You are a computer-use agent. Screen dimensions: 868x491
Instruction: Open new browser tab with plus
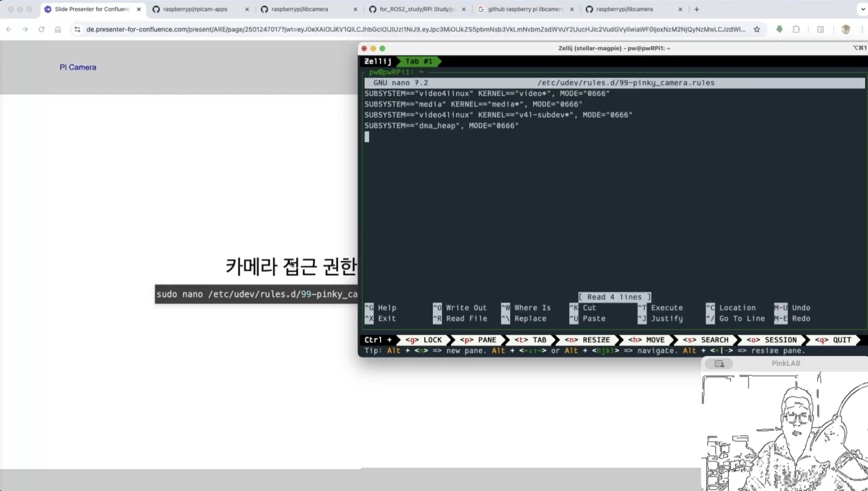click(x=696, y=9)
